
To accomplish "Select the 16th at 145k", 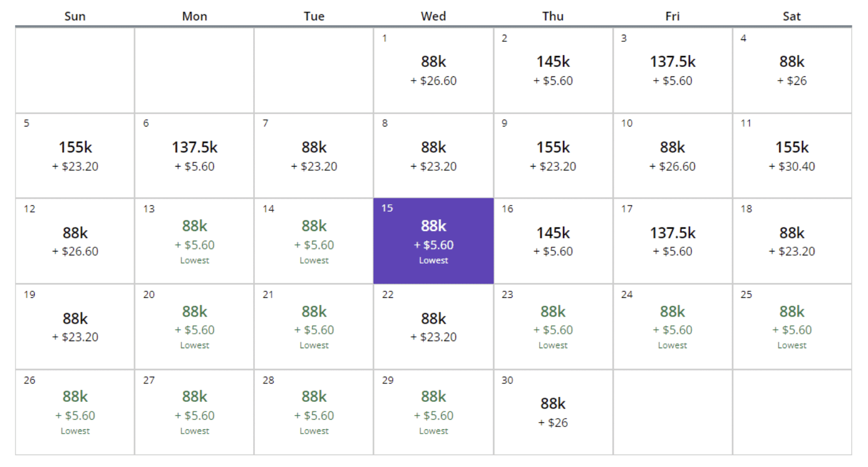I will [x=553, y=241].
